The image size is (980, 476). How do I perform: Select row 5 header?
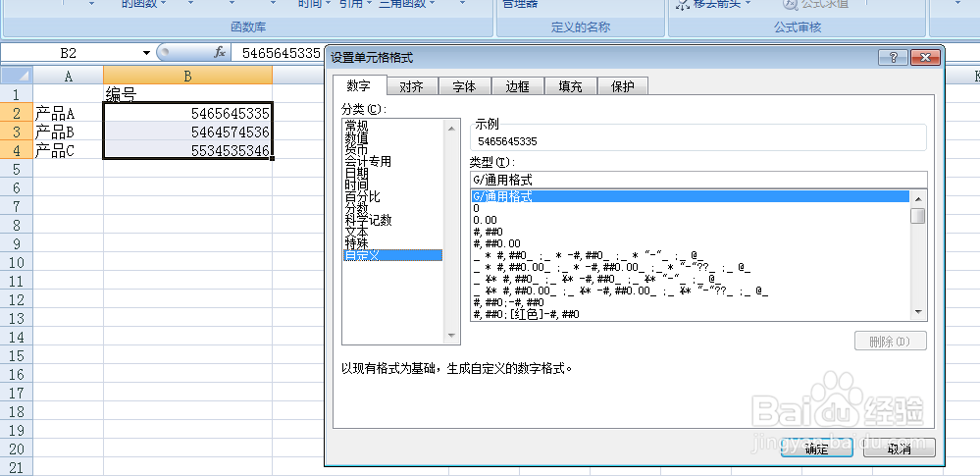click(17, 169)
